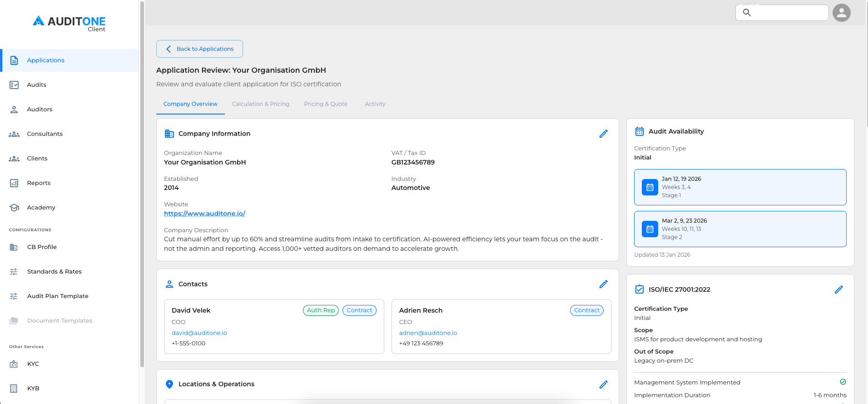Click David Velek's Contract badge
Screen dimensions: 868x404
coord(359,310)
